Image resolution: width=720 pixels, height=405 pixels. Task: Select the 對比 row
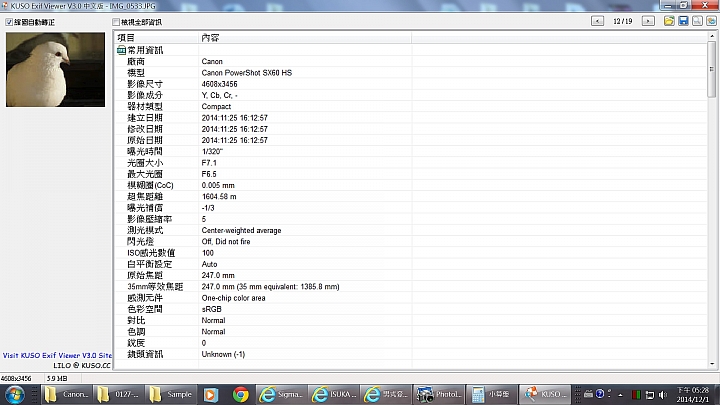point(411,320)
